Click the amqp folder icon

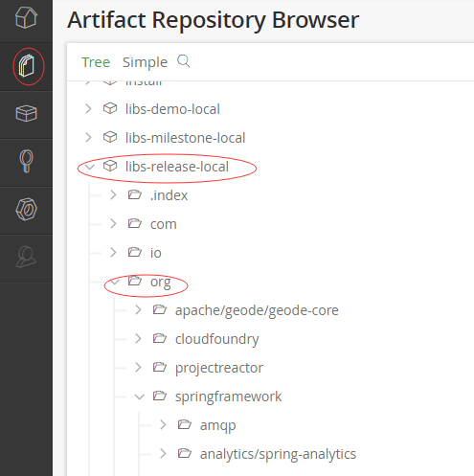tap(185, 424)
